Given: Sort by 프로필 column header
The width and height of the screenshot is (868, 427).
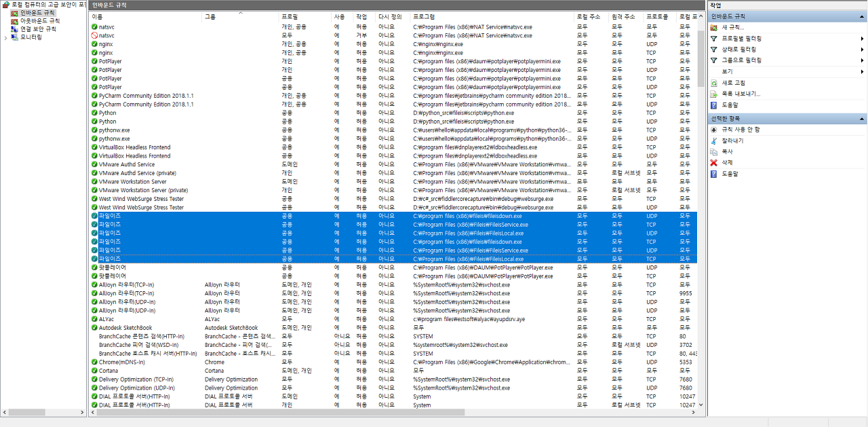Looking at the screenshot, I should (305, 16).
